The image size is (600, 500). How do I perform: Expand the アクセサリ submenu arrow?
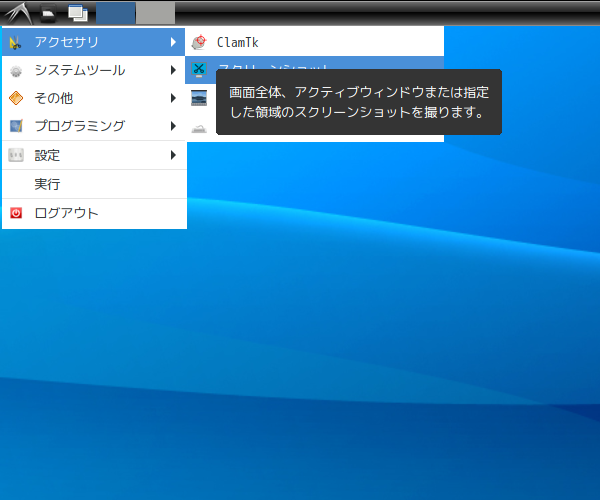[x=173, y=42]
